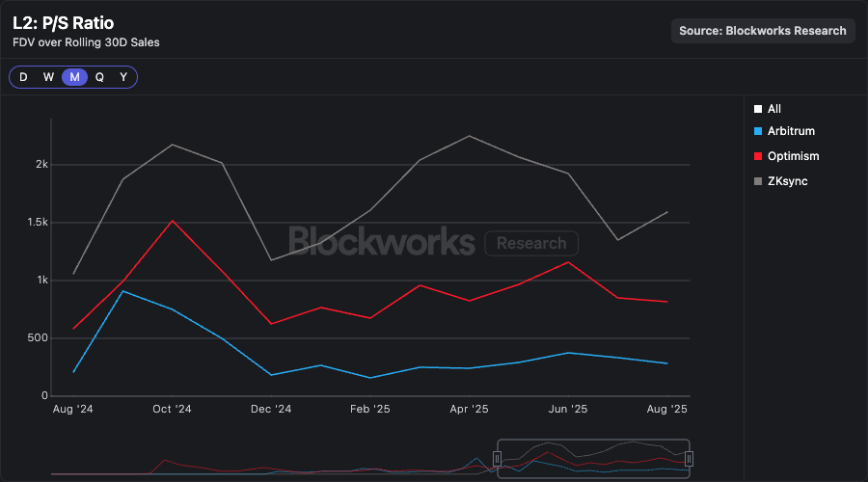Select the Y yearly interval tab
The image size is (868, 482).
point(123,77)
